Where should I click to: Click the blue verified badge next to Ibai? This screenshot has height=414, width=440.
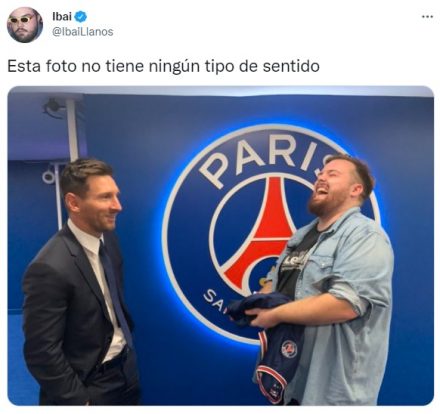81,16
